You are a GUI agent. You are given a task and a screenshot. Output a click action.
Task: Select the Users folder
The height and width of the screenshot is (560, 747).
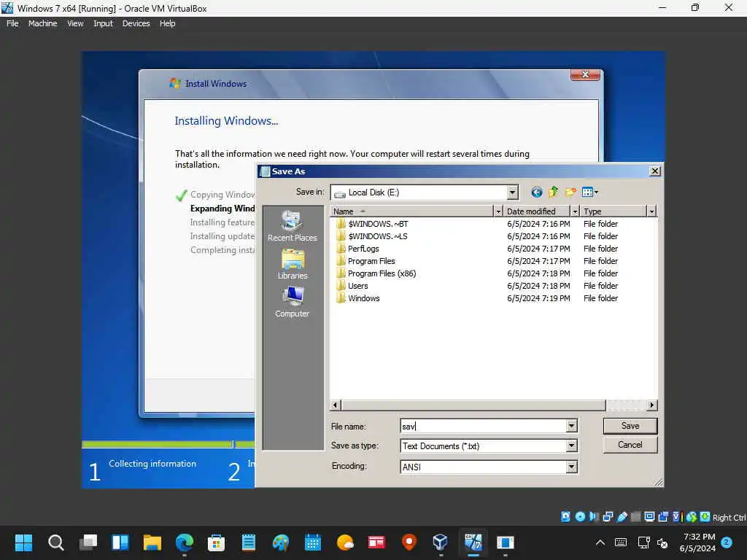(x=352, y=286)
